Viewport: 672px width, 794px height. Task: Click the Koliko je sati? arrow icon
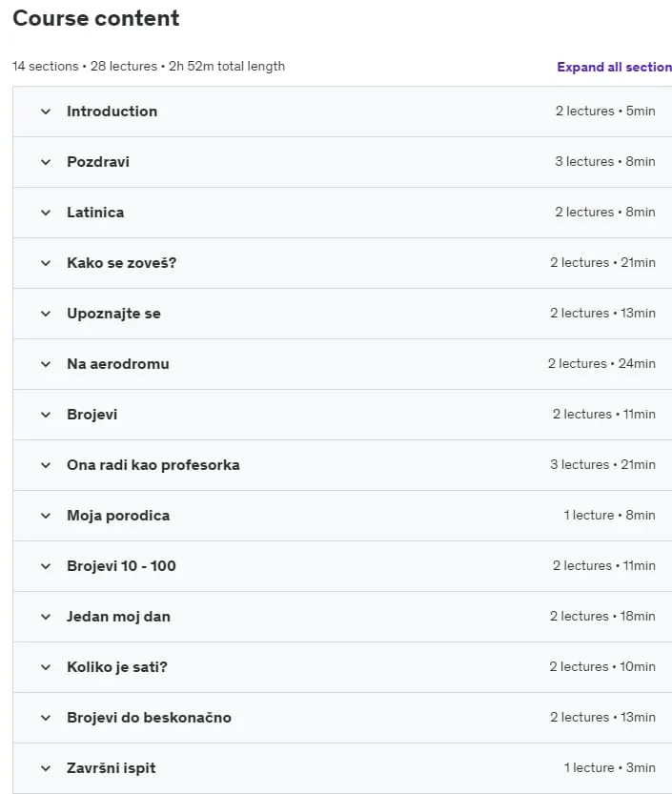click(46, 667)
